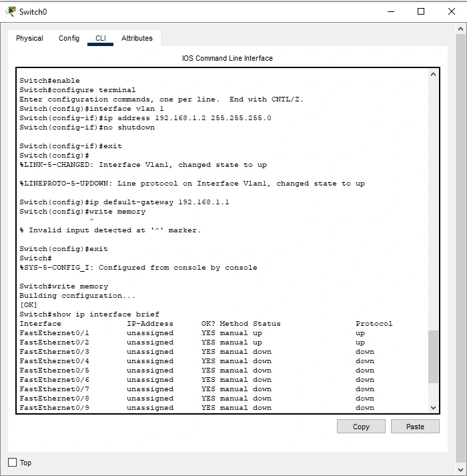This screenshot has height=476, width=467.
Task: Click the 'FastEthernet0/1' row
Action: [x=192, y=333]
